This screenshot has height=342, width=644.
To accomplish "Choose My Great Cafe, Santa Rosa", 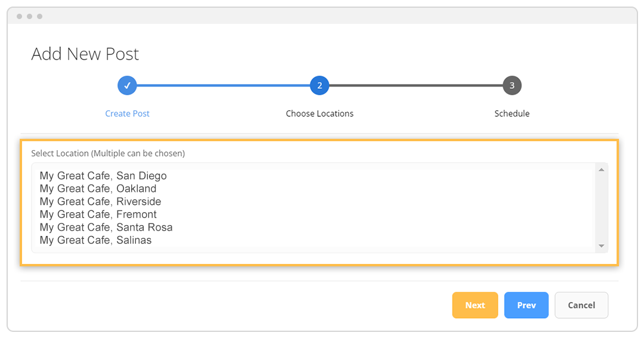I will pos(106,228).
